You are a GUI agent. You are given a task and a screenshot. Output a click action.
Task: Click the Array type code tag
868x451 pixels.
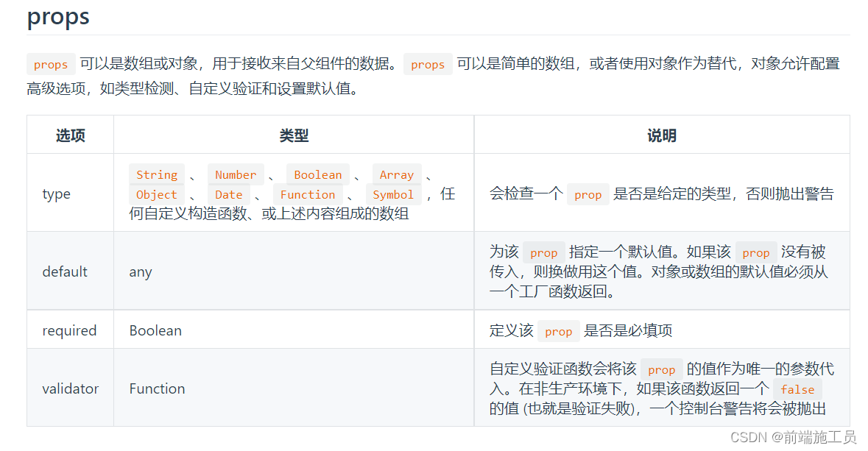(x=397, y=174)
